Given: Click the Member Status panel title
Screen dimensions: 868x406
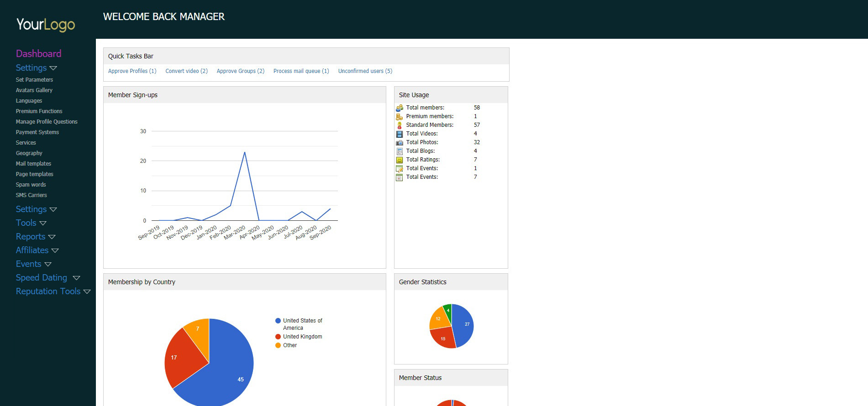Looking at the screenshot, I should coord(421,378).
